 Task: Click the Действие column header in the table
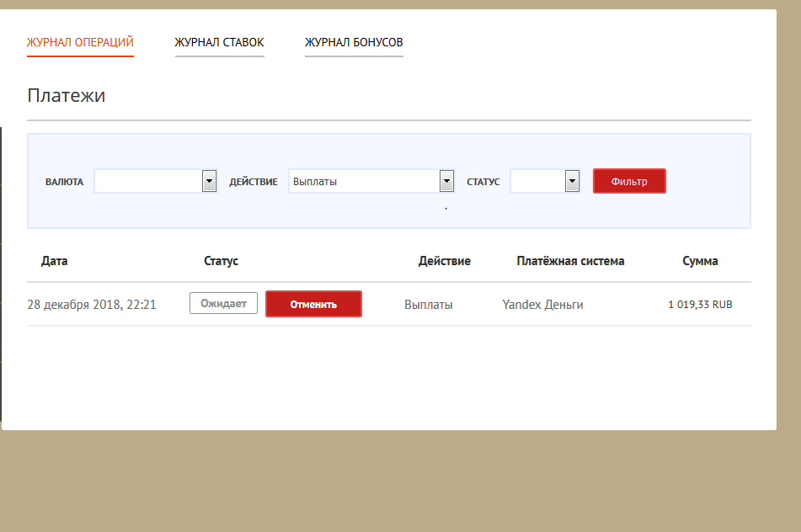click(x=444, y=261)
